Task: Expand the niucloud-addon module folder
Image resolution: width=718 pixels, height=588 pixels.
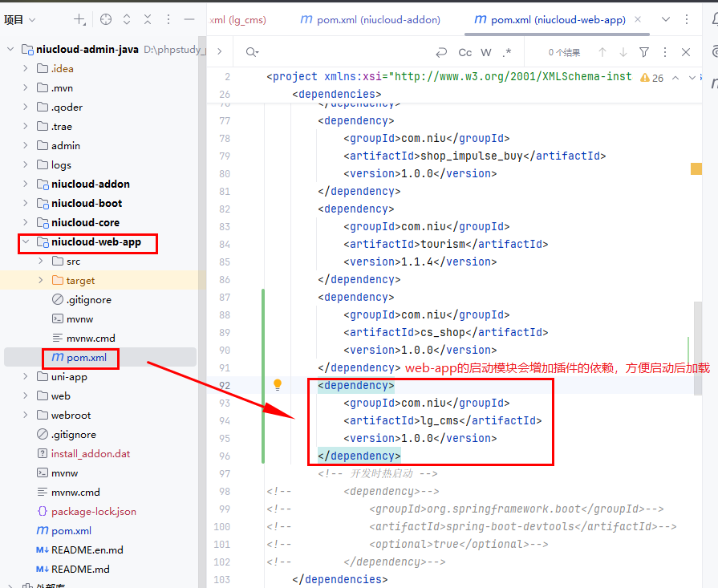Action: 26,184
